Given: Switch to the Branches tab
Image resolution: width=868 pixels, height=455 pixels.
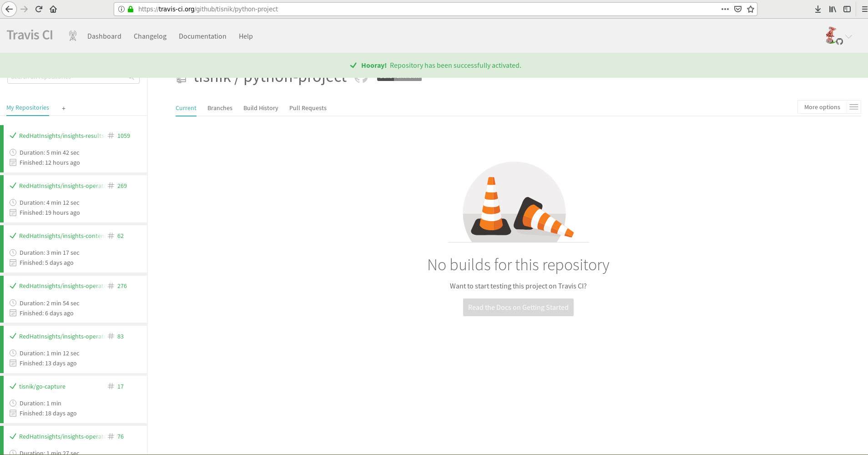Looking at the screenshot, I should pyautogui.click(x=220, y=108).
